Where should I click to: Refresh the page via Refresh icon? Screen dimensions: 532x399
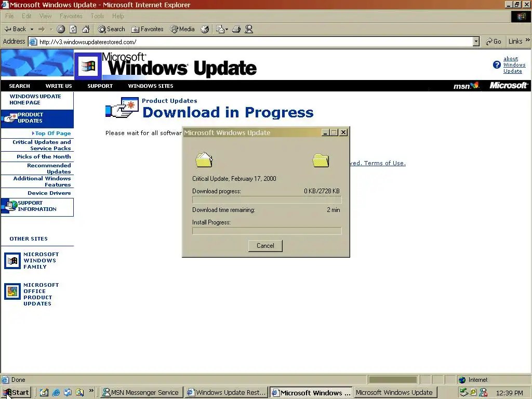point(73,29)
